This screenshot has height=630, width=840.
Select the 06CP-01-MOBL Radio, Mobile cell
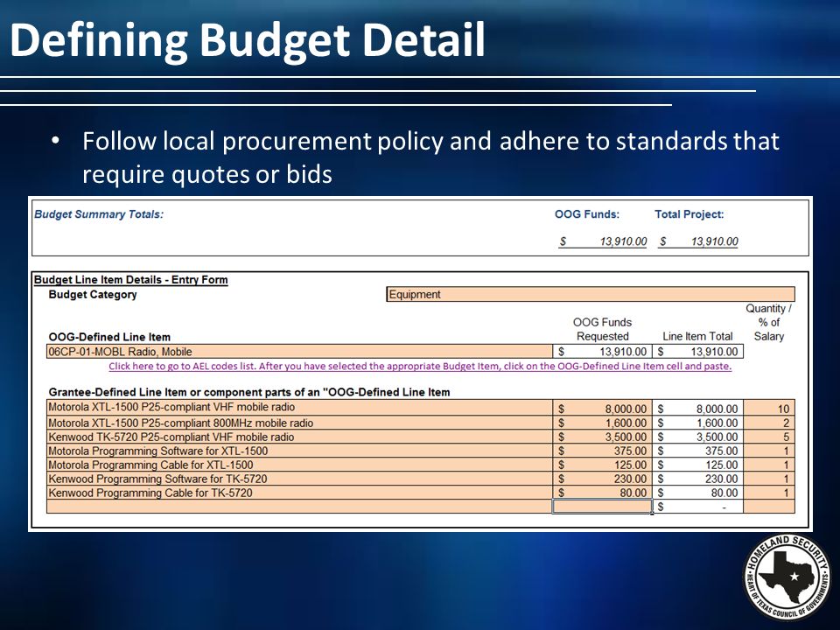pyautogui.click(x=299, y=352)
